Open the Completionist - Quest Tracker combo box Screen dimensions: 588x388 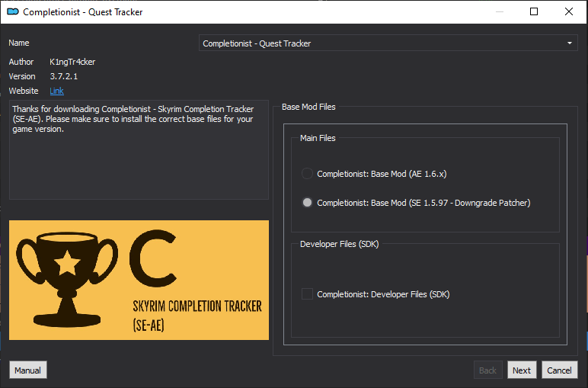click(388, 43)
